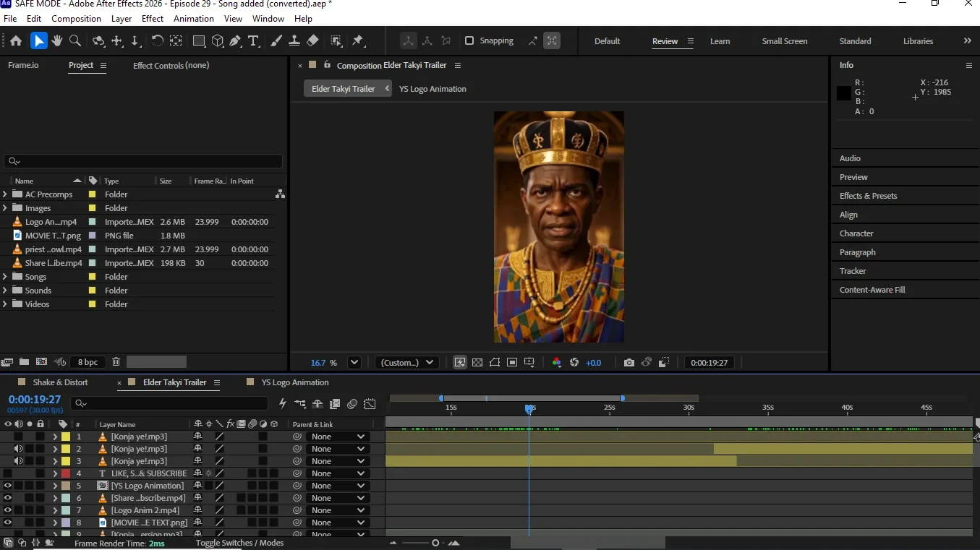Toggle Fast Previews button in viewer
The width and height of the screenshot is (980, 550).
coord(460,363)
